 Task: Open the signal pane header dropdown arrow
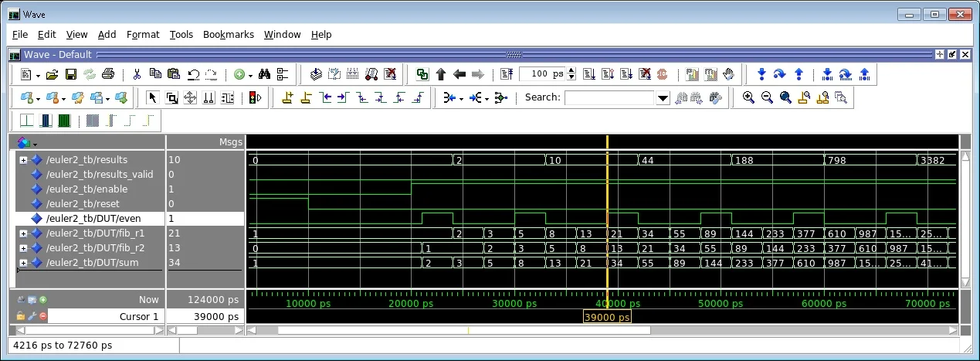[x=35, y=144]
